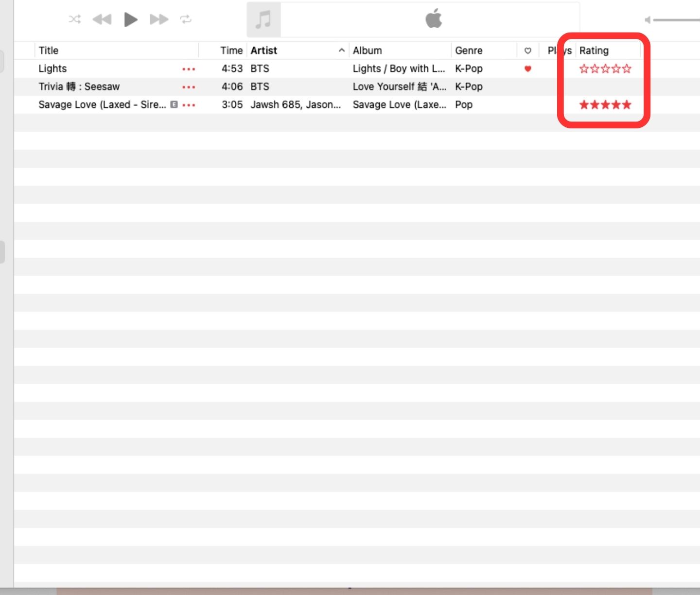Sort songs by Rating column
The width and height of the screenshot is (700, 595).
tap(594, 51)
